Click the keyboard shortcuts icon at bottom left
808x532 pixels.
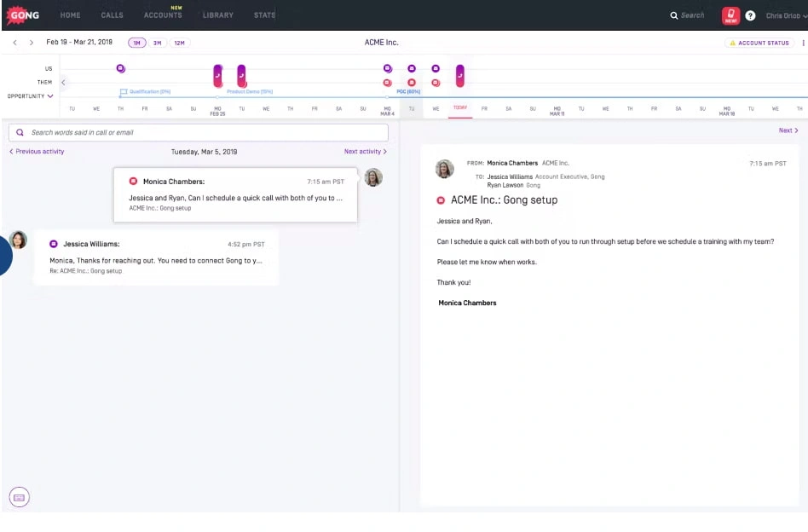click(x=19, y=497)
